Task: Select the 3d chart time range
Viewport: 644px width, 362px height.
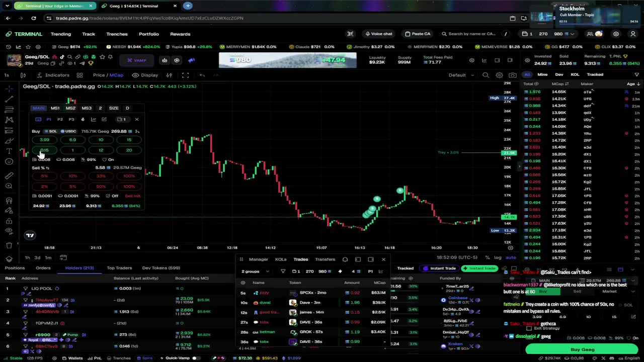Action: [37, 257]
